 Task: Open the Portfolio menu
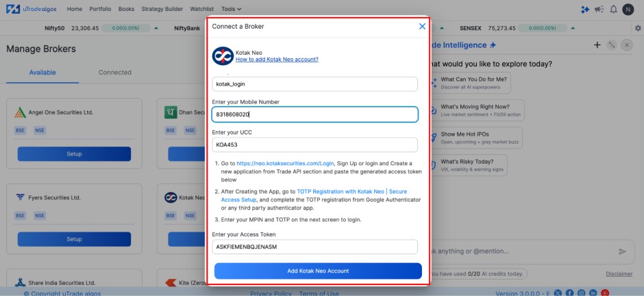[x=100, y=9]
